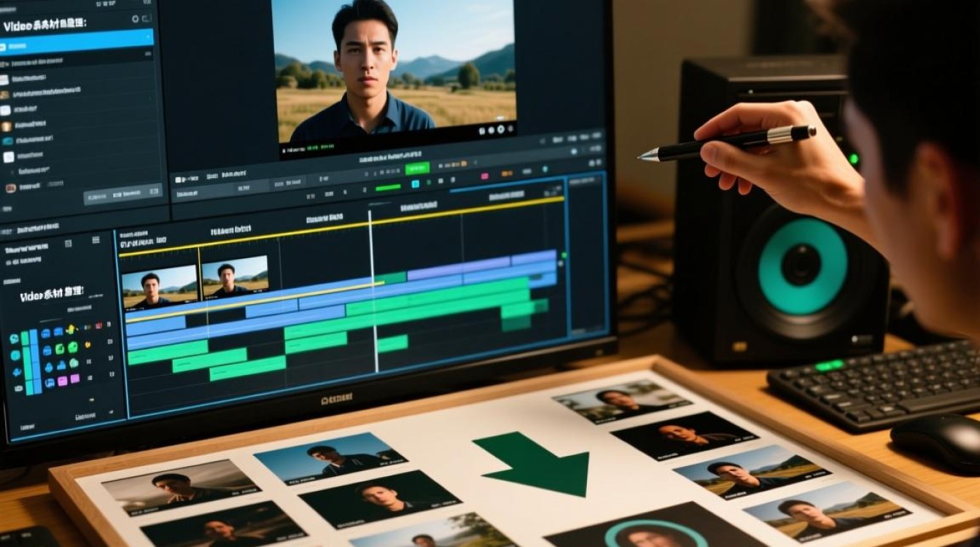Click the white playhead line on the timeline

[x=373, y=290]
